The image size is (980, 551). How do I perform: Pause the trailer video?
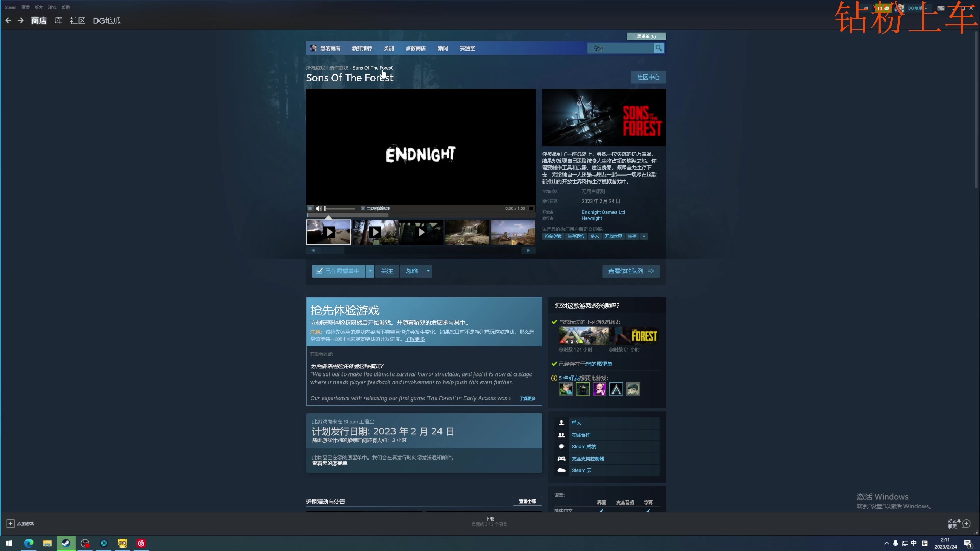coord(310,209)
